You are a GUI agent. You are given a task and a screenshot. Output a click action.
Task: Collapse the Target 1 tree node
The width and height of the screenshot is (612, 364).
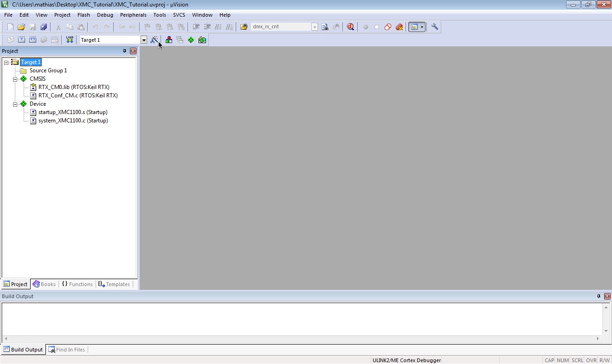tap(6, 62)
